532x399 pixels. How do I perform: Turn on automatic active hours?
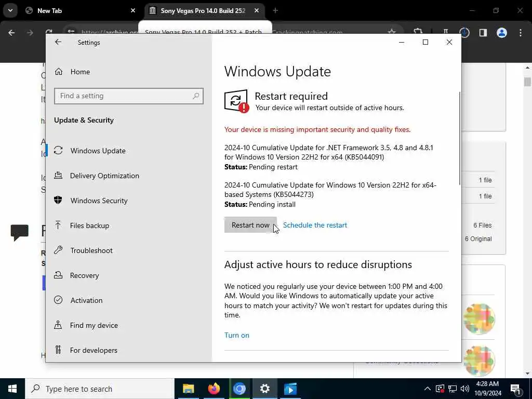tap(237, 335)
